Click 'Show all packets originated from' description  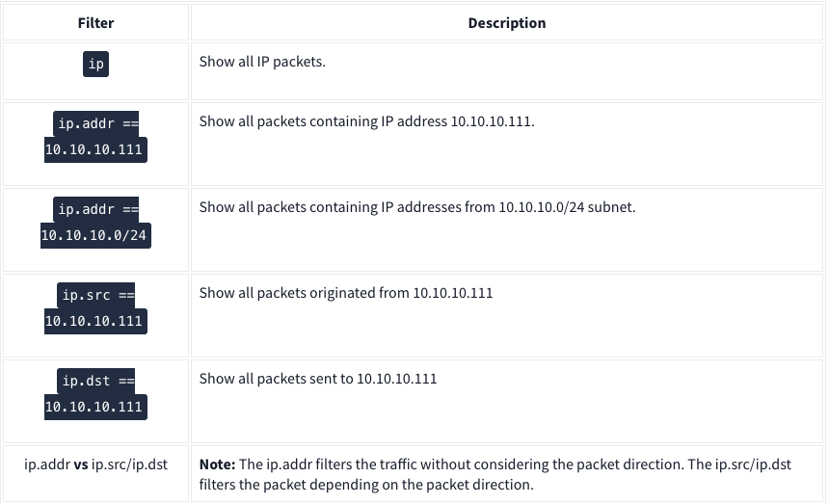click(x=346, y=292)
